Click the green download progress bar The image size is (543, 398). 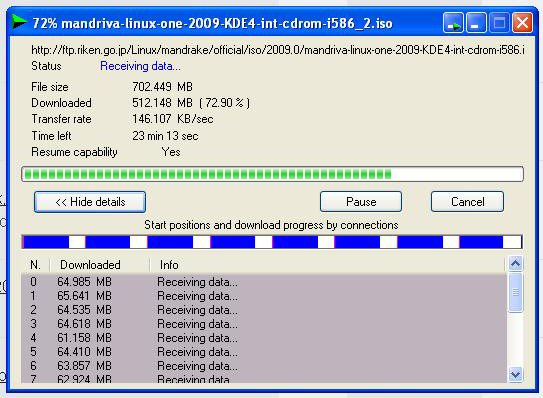(272, 174)
